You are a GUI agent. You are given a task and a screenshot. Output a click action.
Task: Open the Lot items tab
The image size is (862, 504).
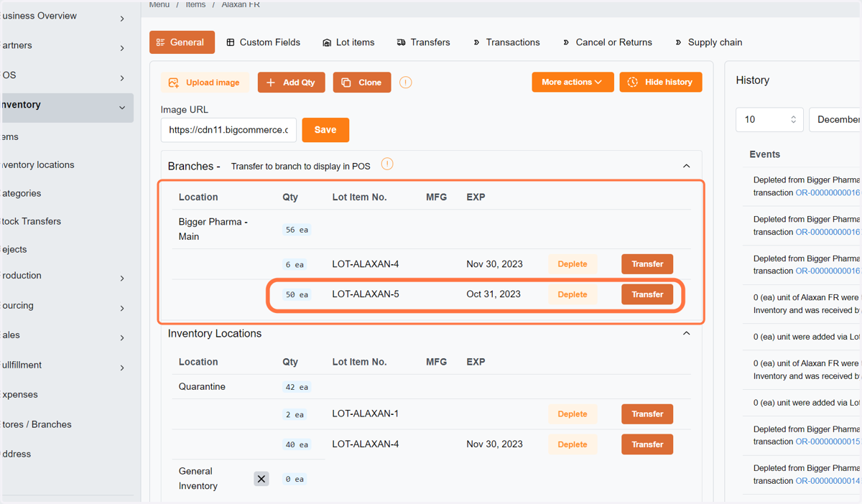(x=348, y=42)
